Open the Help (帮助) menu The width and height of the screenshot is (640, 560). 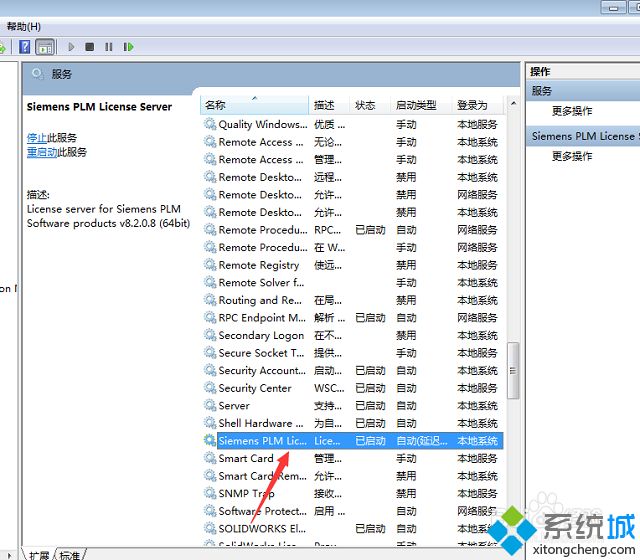pos(24,27)
